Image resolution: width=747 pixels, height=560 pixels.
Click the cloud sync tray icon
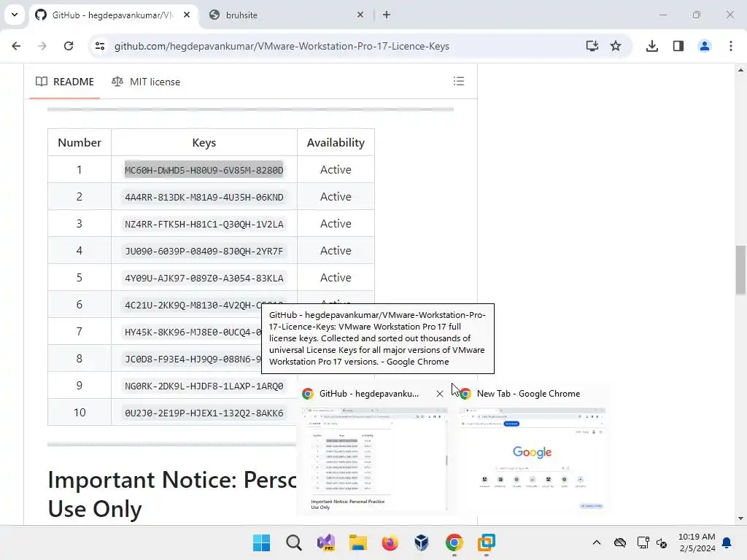tap(620, 542)
